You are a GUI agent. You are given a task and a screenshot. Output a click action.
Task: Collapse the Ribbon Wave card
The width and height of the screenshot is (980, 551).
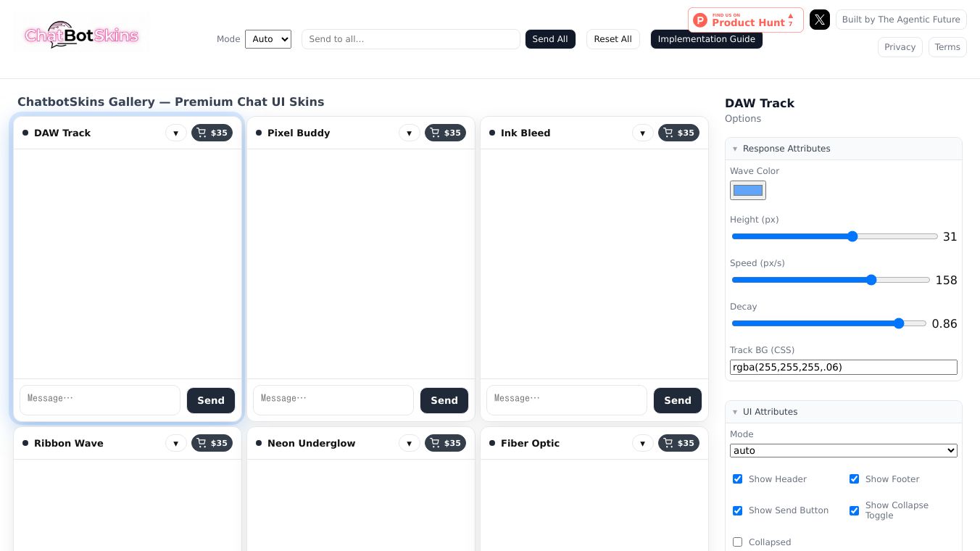point(176,443)
